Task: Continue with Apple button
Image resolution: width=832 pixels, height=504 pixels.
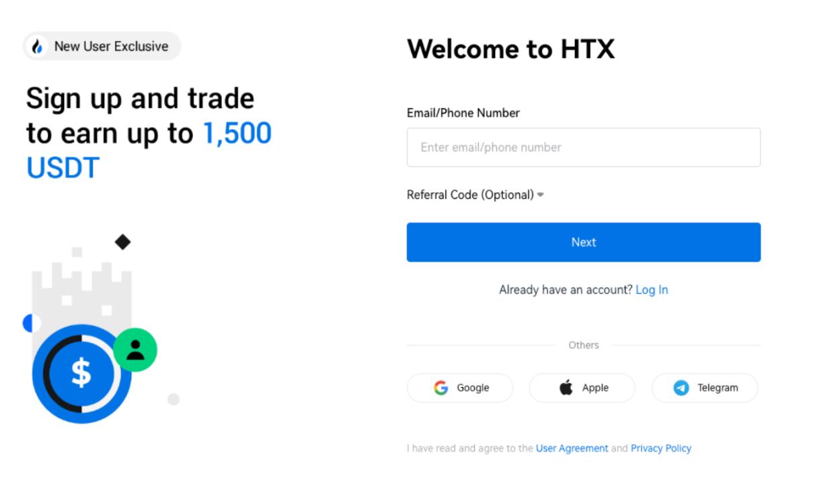Action: (x=582, y=388)
